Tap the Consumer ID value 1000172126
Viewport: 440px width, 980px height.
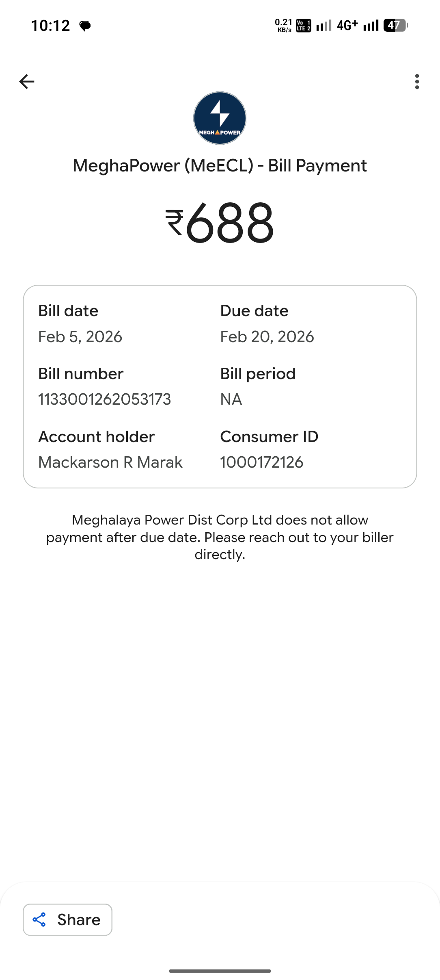(261, 462)
